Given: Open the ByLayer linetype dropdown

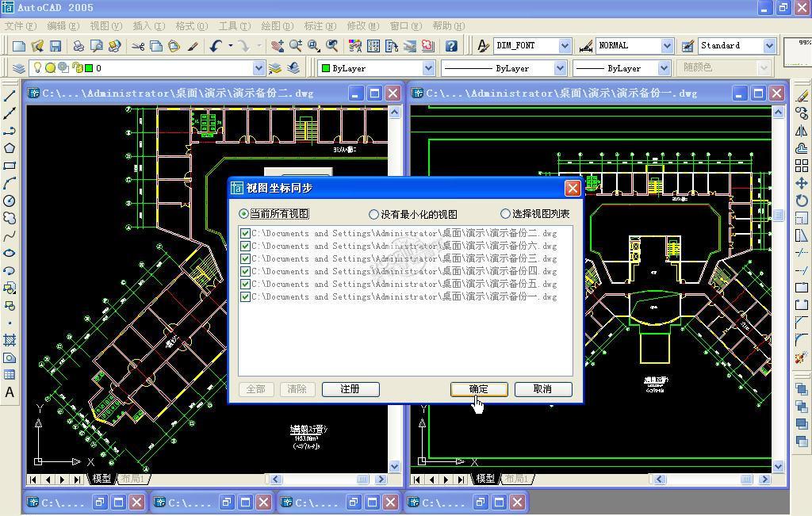Looking at the screenshot, I should pyautogui.click(x=560, y=68).
